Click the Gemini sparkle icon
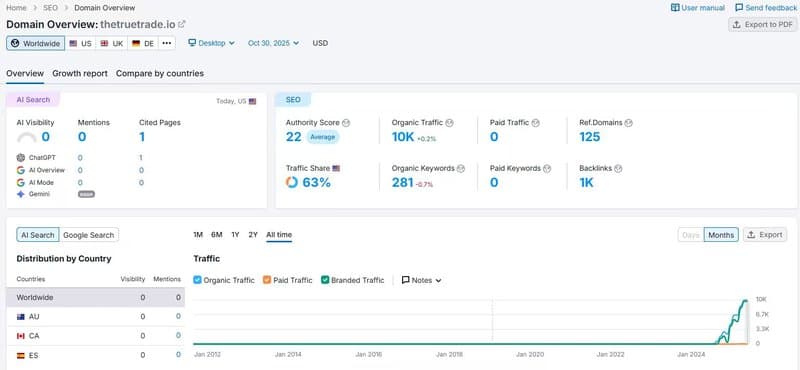This screenshot has height=370, width=800. 20,194
